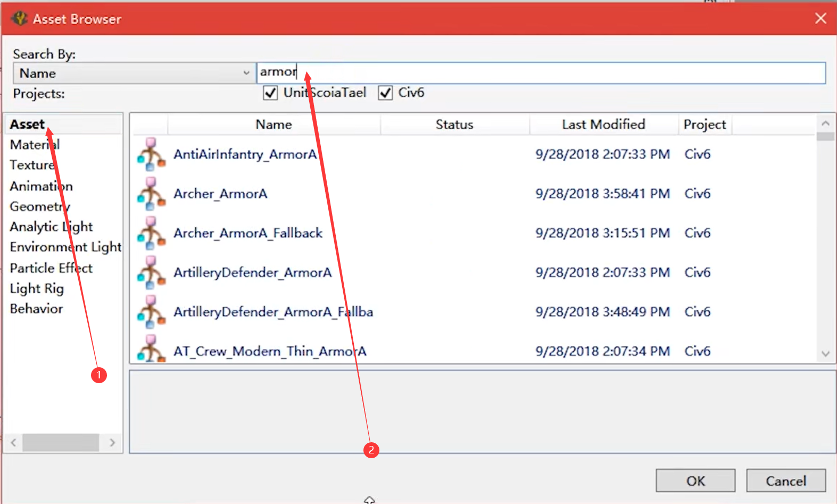Pick the ArtilleryDefender_ArmorA asset icon
This screenshot has width=837, height=504.
151,272
